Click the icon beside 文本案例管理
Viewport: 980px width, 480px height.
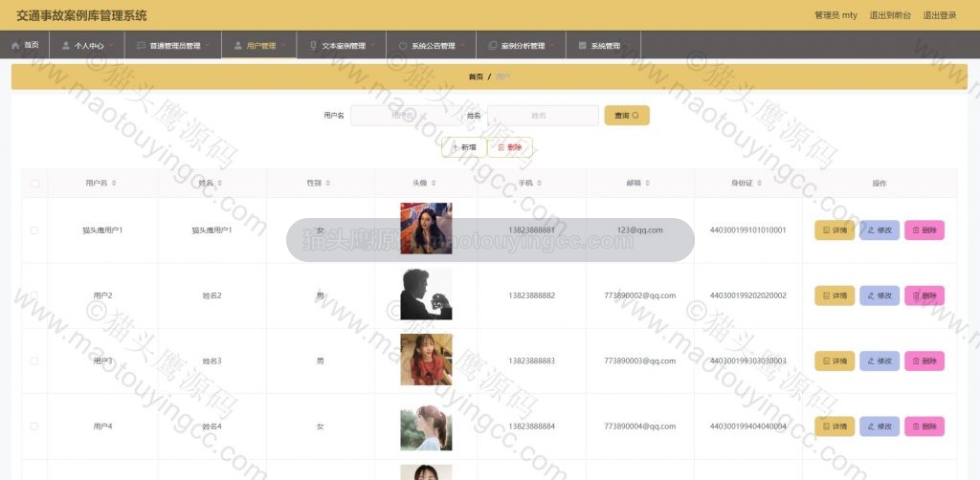coord(313,46)
